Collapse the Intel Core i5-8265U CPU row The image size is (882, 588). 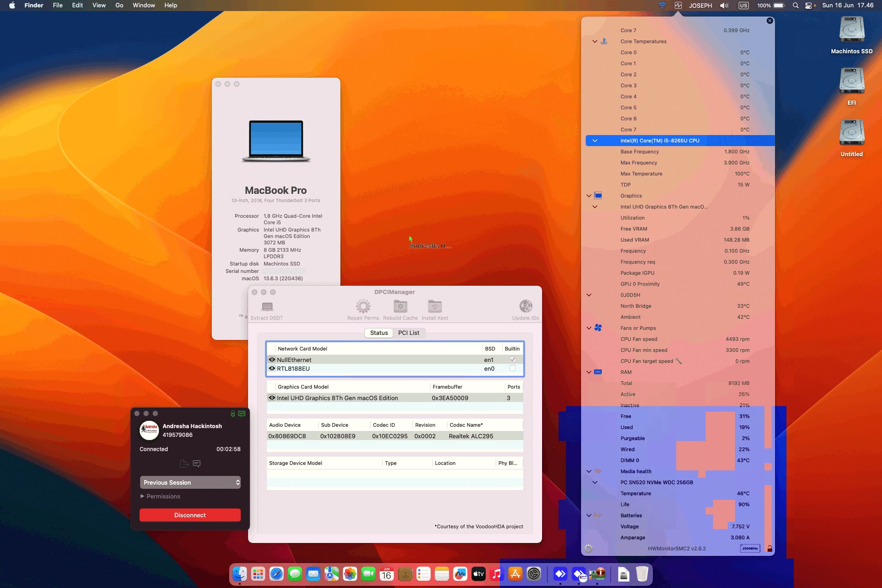coord(595,141)
